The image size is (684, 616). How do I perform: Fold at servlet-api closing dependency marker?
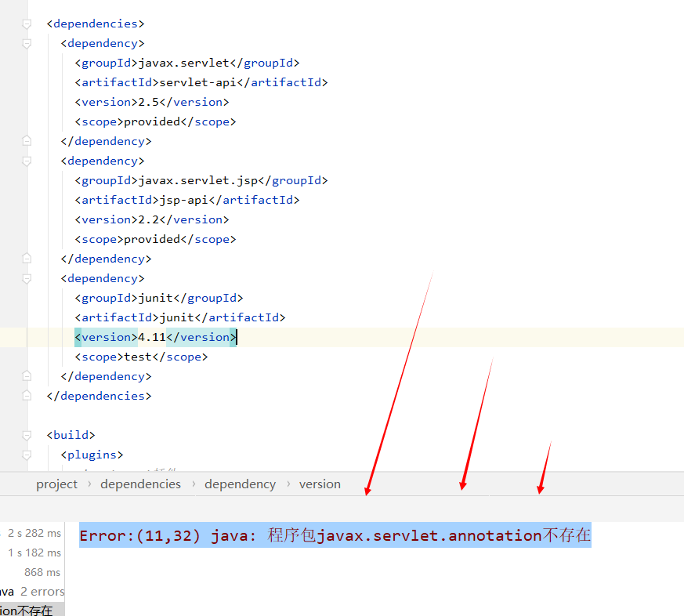[27, 141]
